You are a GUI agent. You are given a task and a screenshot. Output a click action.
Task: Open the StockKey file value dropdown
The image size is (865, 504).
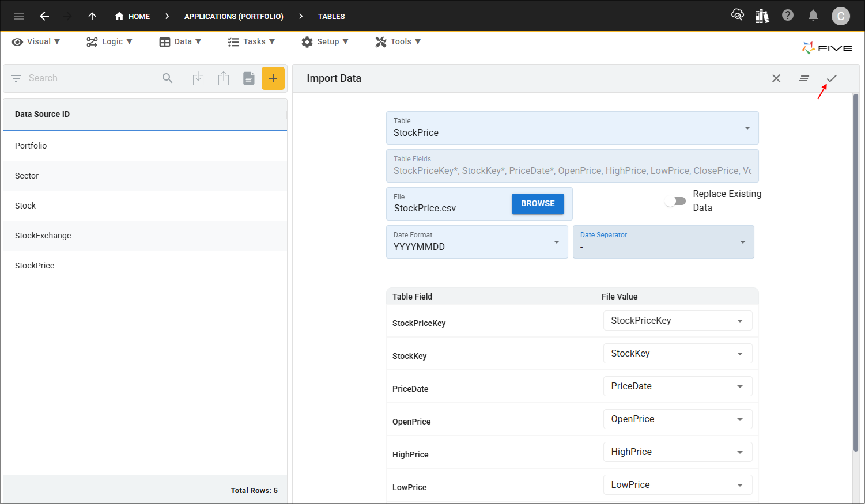click(x=678, y=354)
